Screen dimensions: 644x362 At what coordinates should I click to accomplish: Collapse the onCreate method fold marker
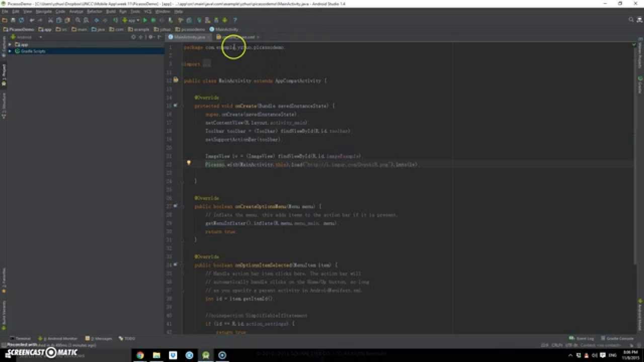(183, 106)
